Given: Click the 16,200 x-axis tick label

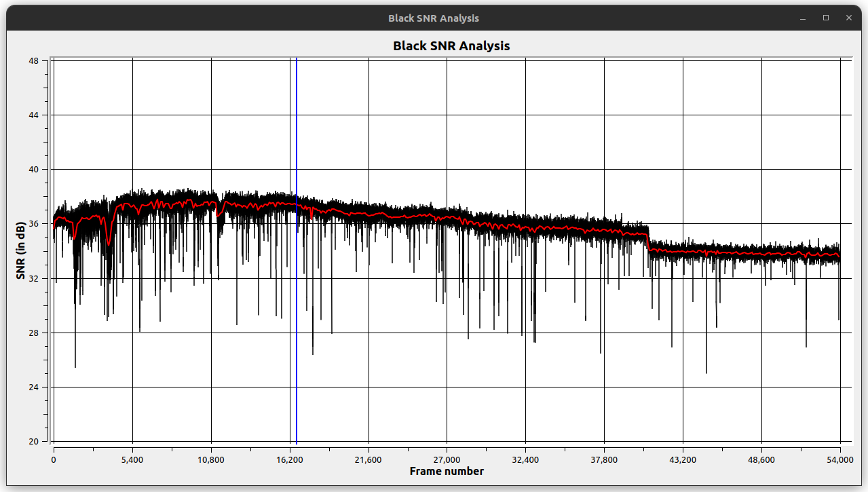Looking at the screenshot, I should pos(290,459).
